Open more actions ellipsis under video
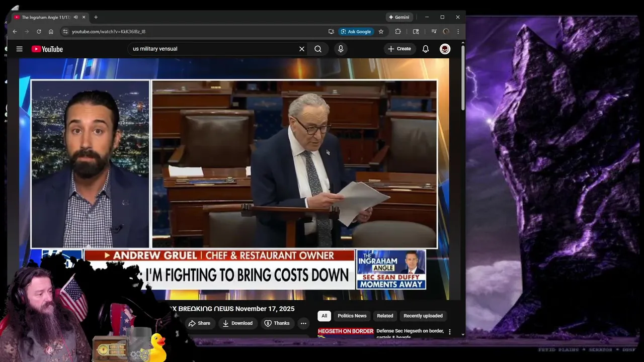Viewport: 644px width, 362px height. tap(303, 323)
